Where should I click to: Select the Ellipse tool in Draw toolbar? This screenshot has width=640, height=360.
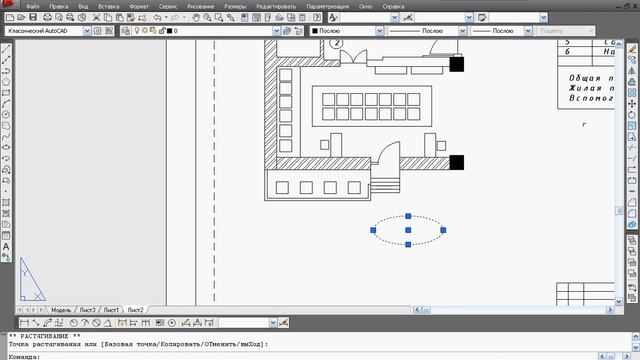[6, 147]
